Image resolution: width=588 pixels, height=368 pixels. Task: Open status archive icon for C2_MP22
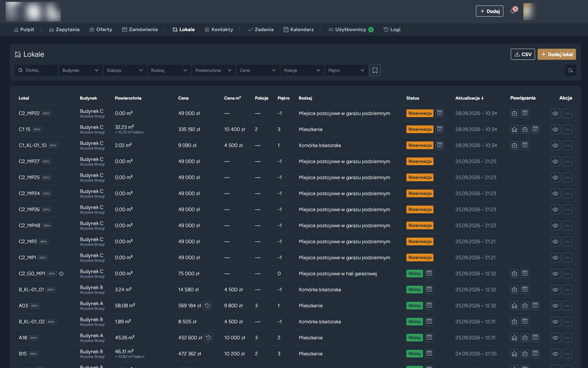440,113
